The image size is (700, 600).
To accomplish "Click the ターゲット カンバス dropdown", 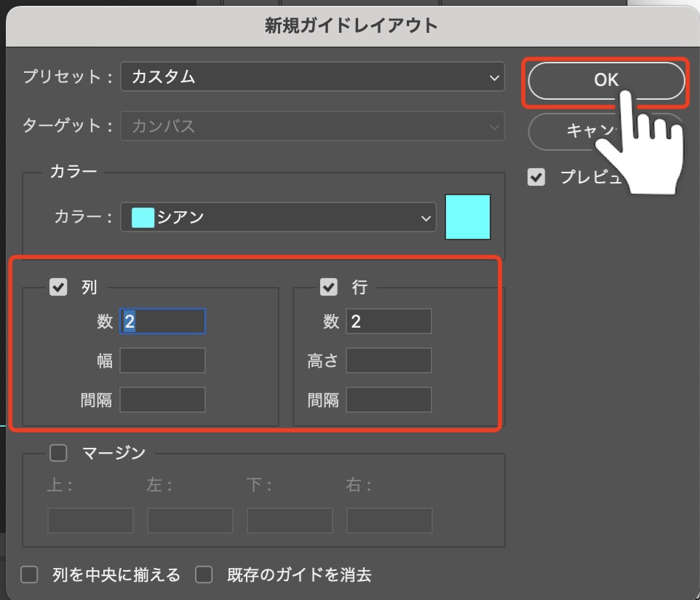I will 312,126.
